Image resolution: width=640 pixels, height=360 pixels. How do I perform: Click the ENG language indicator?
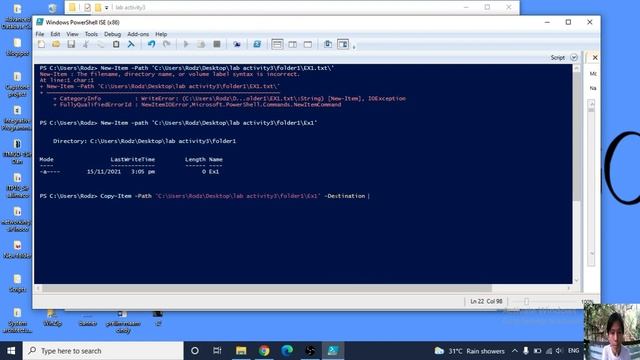(573, 351)
